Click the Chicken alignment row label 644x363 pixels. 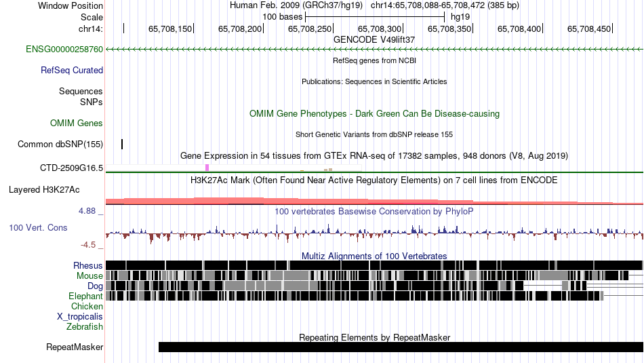[x=87, y=306]
